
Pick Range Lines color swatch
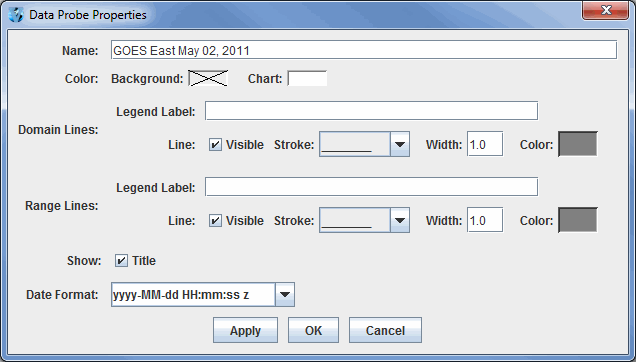pyautogui.click(x=578, y=220)
